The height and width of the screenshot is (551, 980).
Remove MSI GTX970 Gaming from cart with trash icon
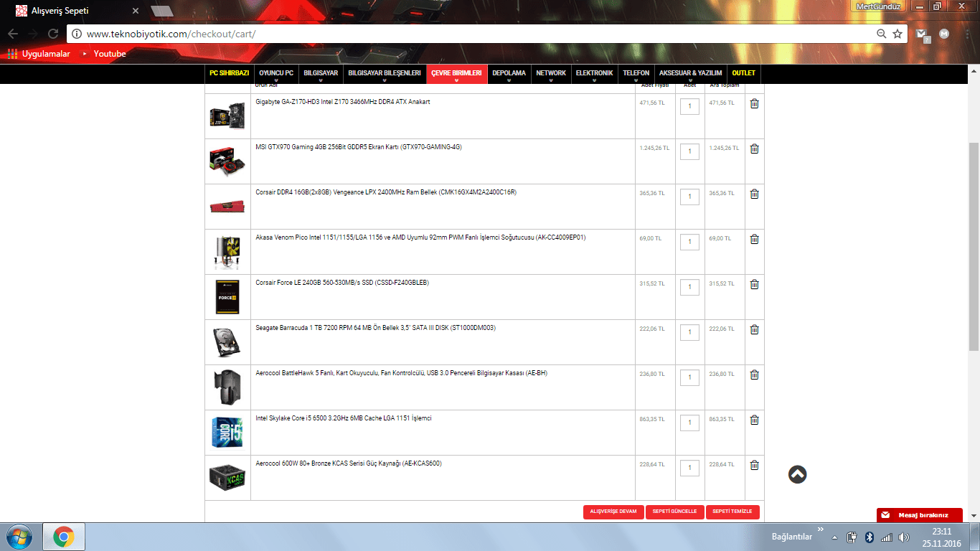(x=754, y=149)
